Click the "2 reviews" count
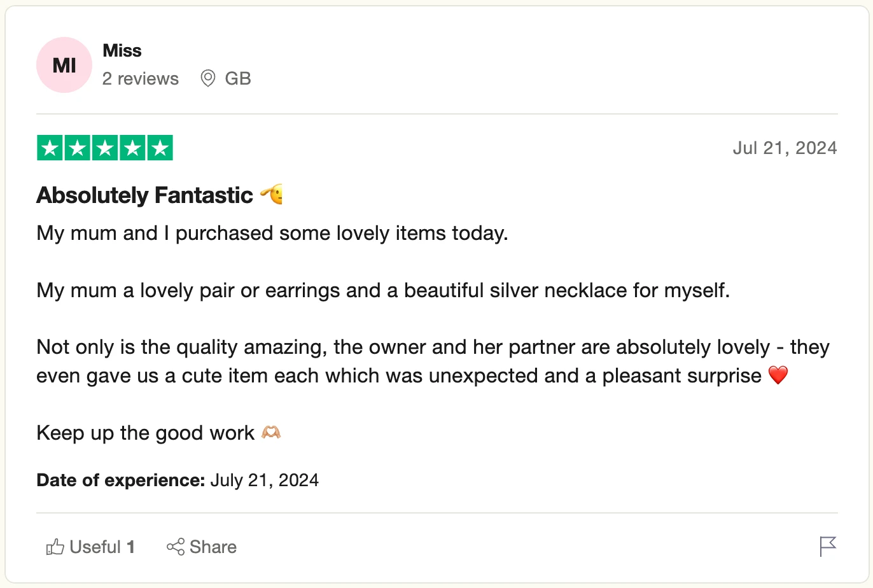Viewport: 873px width, 588px height. click(141, 79)
